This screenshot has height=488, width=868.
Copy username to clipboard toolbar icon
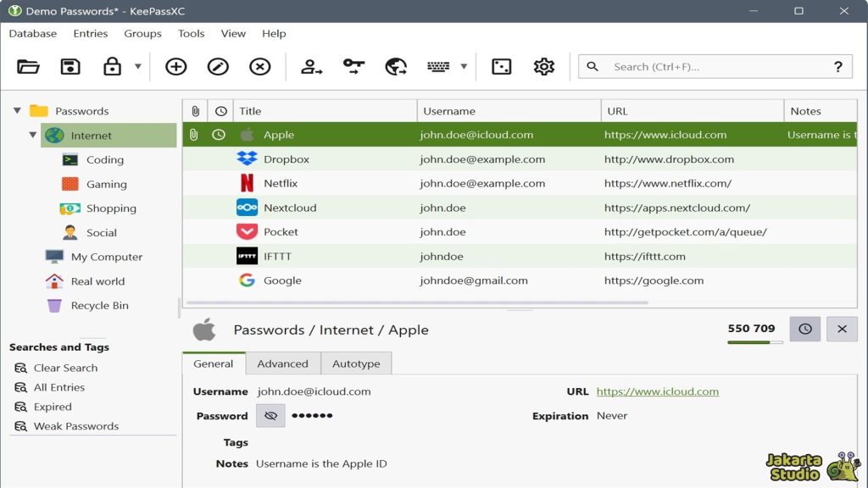[312, 67]
